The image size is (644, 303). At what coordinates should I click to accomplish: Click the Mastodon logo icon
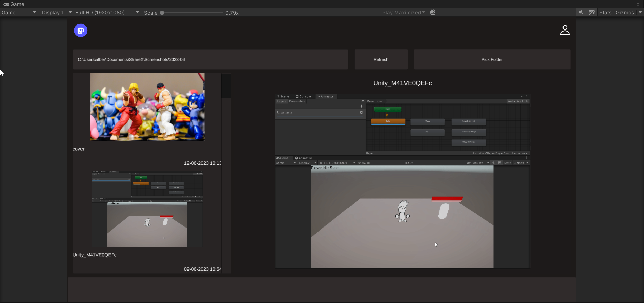point(80,31)
